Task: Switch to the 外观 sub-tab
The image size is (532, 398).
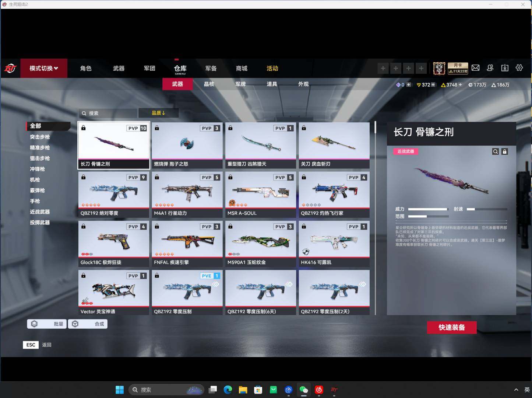Action: [x=303, y=84]
